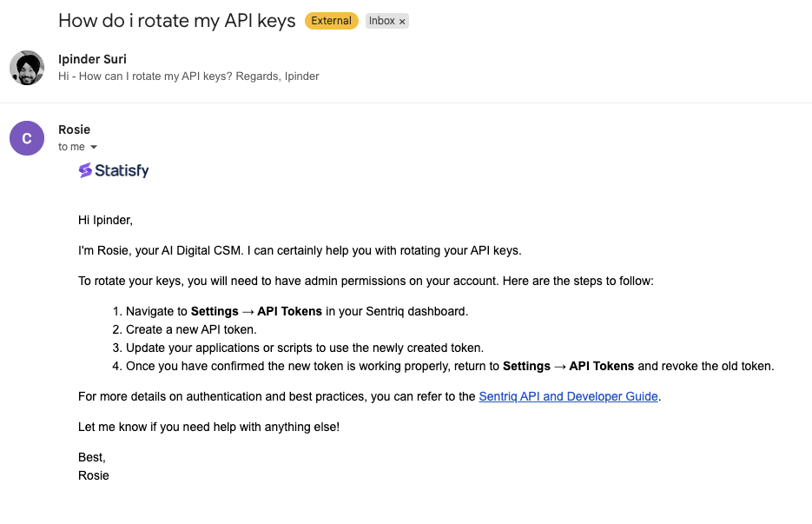
Task: Expand the 'to me' recipient details arrow
Action: (94, 147)
